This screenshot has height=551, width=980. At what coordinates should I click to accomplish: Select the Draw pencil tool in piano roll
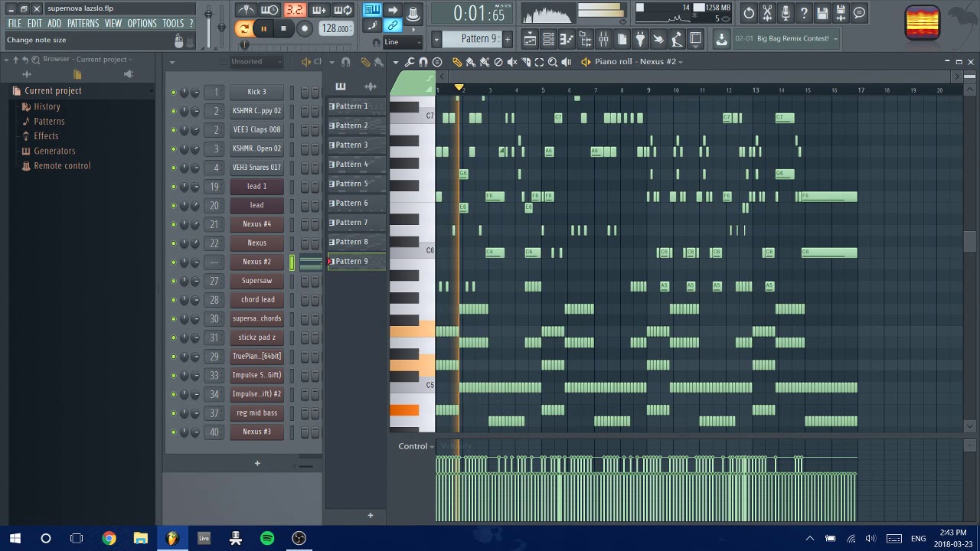457,62
